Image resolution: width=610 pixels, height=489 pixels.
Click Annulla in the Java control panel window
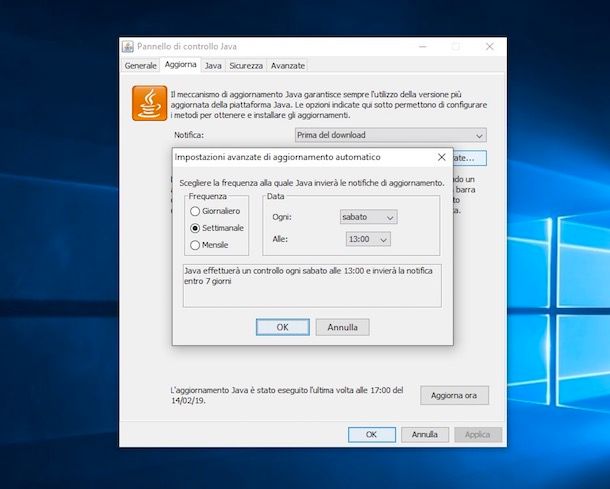tap(425, 435)
